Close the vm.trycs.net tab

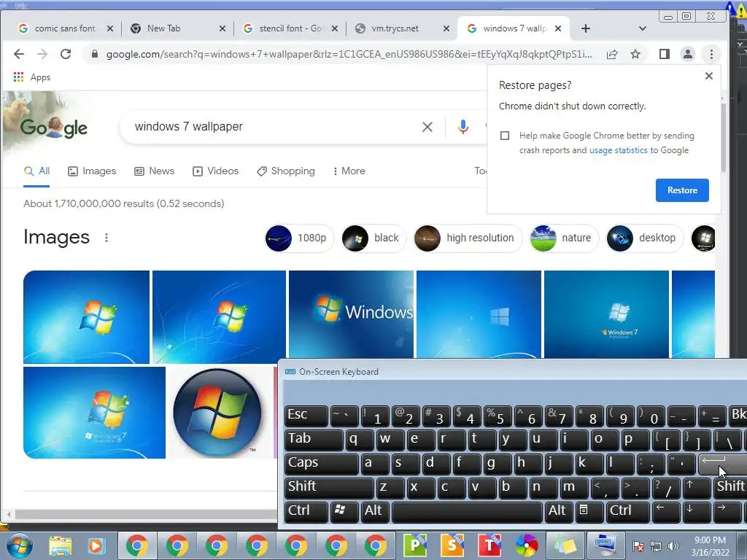coord(446,28)
